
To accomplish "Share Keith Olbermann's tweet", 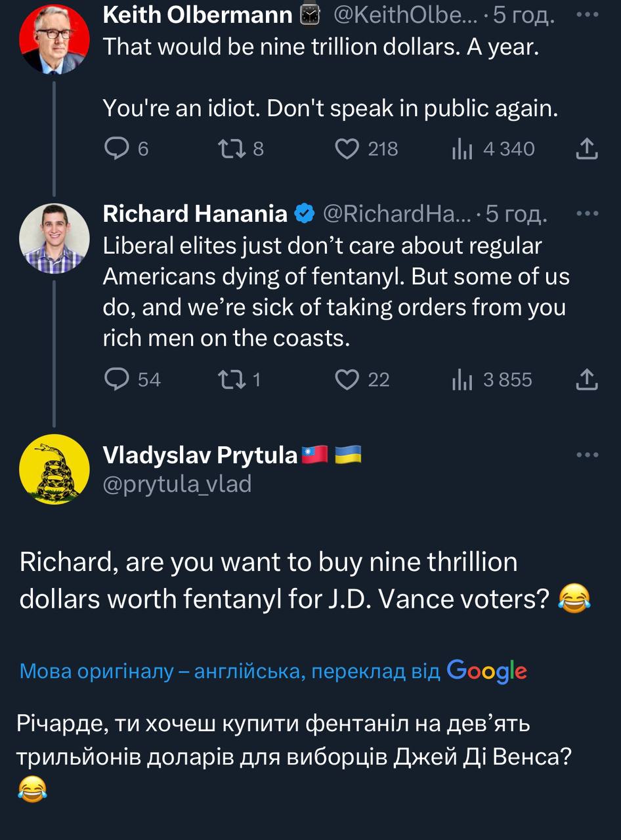I will (x=586, y=150).
